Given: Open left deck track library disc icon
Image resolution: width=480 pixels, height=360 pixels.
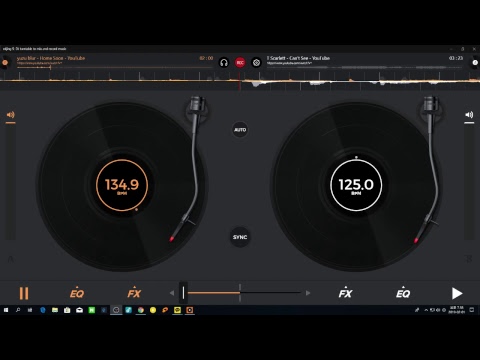Looking at the screenshot, I should (x=5, y=62).
